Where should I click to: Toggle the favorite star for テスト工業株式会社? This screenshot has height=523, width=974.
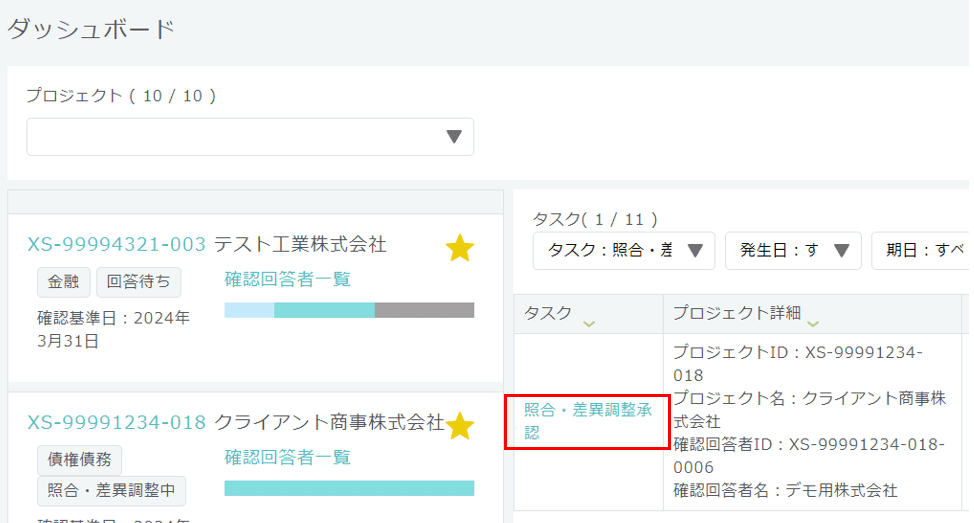pyautogui.click(x=459, y=248)
